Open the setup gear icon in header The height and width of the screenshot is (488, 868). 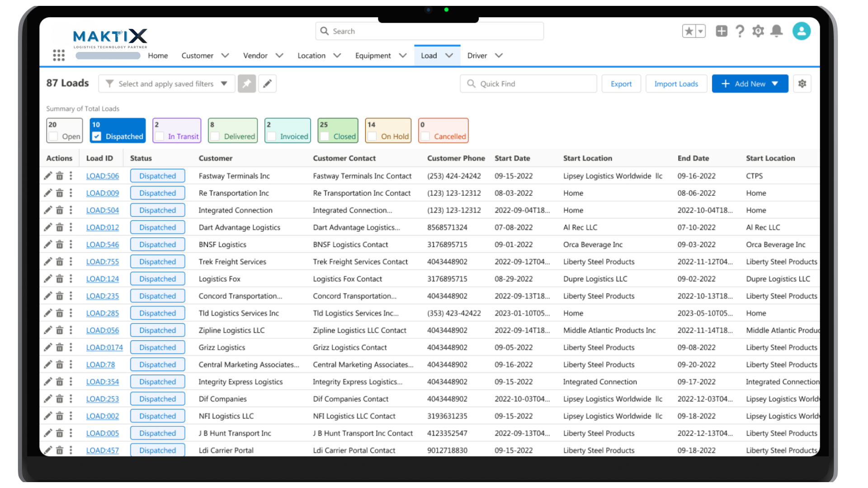758,31
